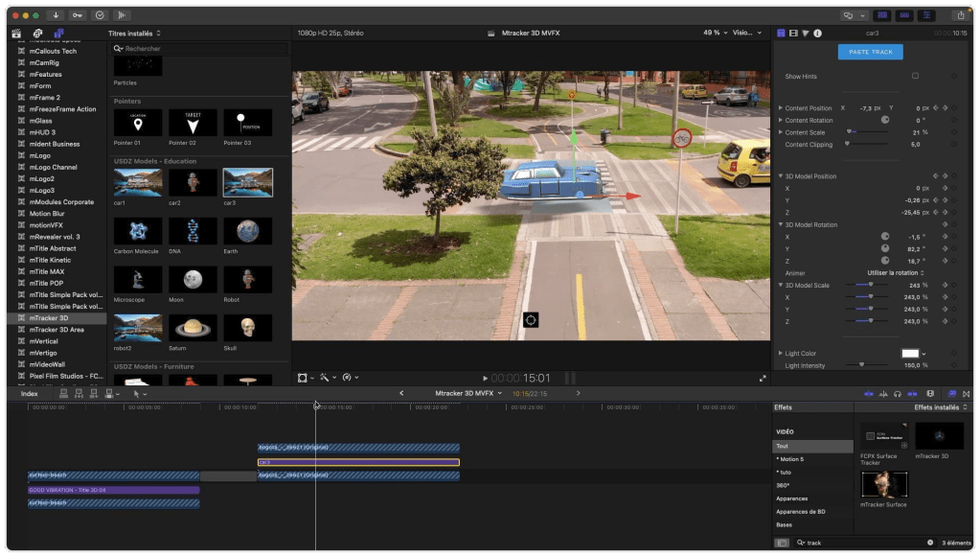The width and height of the screenshot is (980, 556).
Task: Toggle audio solo with the headphones icon
Action: 897,393
